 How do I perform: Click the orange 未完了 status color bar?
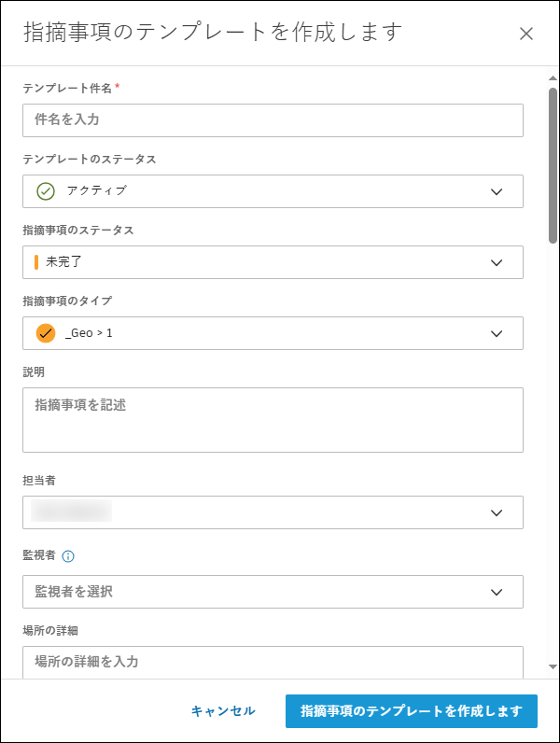(36, 262)
